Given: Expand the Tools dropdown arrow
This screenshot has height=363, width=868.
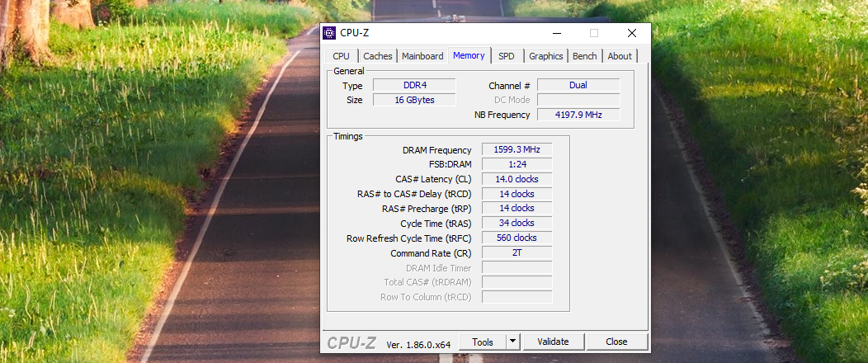Looking at the screenshot, I should tap(513, 342).
